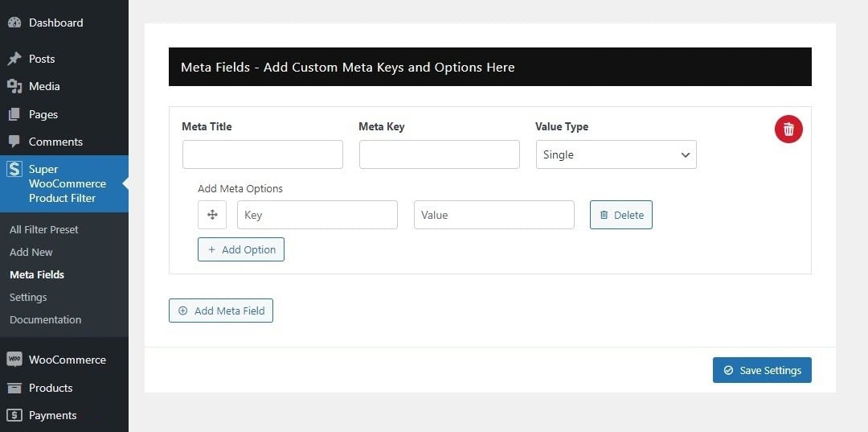Viewport: 868px width, 432px height.
Task: Click the Save Settings button
Action: click(x=762, y=370)
